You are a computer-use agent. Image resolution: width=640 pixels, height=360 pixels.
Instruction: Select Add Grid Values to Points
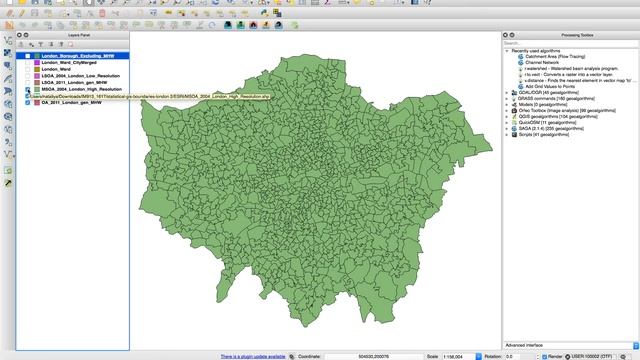(x=550, y=87)
